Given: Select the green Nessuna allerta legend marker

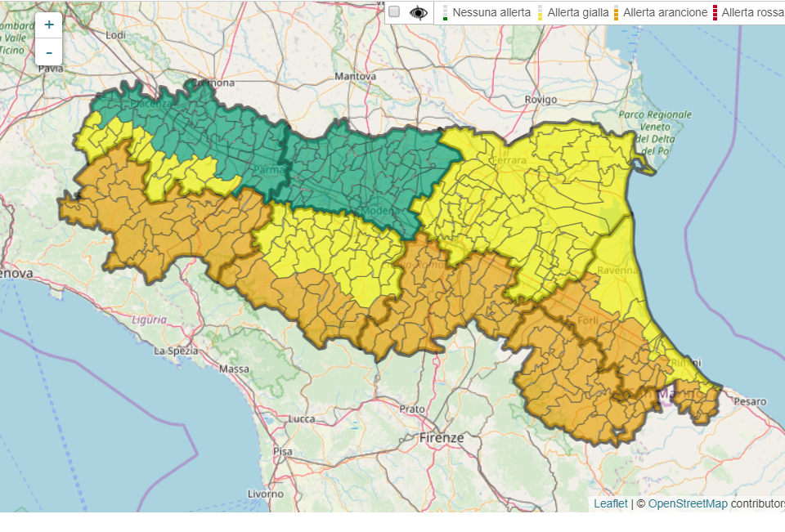Looking at the screenshot, I should click(x=446, y=12).
